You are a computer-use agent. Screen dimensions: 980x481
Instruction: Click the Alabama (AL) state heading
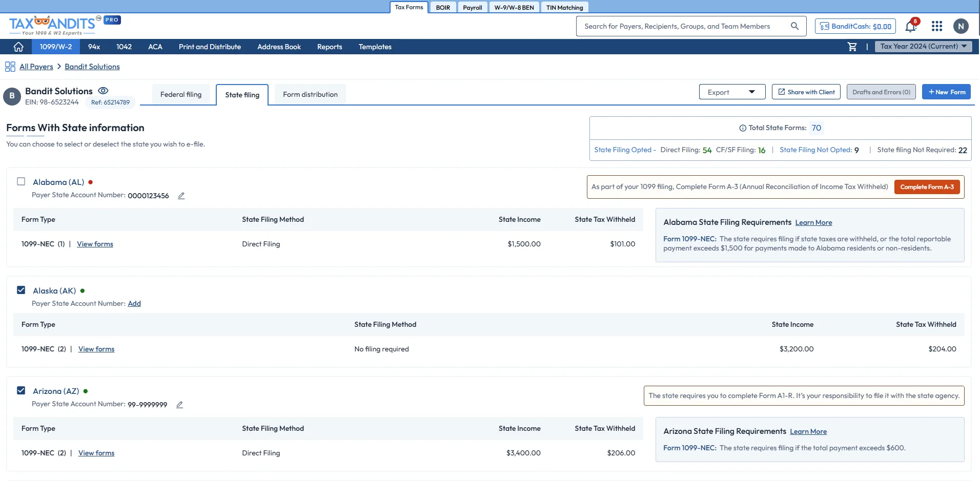58,182
